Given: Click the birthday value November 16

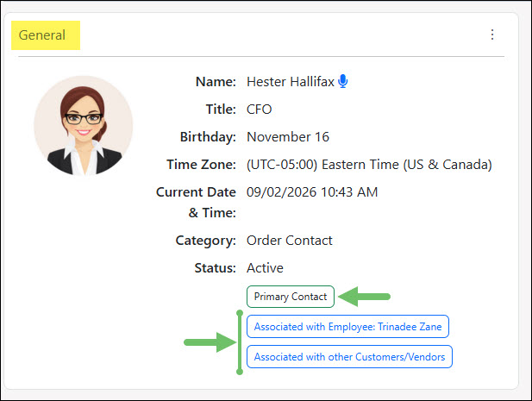Looking at the screenshot, I should point(288,137).
